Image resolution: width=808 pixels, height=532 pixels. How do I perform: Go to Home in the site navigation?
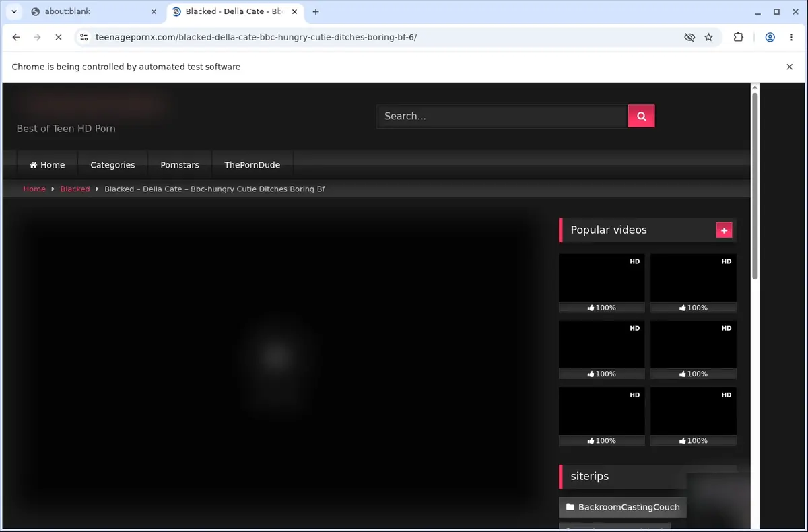47,165
